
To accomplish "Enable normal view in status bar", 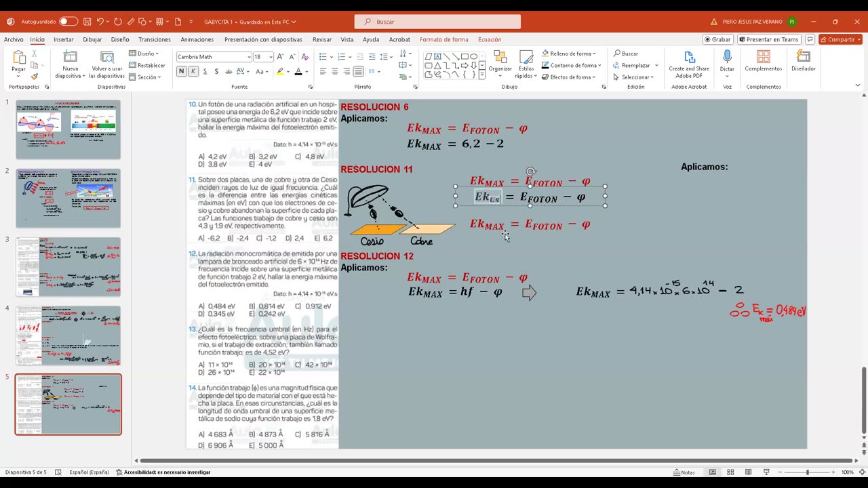I will tap(713, 472).
